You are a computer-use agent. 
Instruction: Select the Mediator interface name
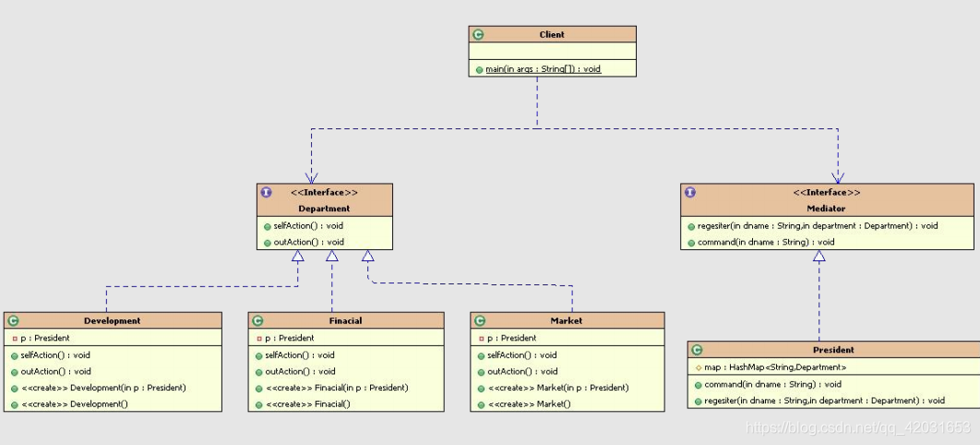(827, 209)
